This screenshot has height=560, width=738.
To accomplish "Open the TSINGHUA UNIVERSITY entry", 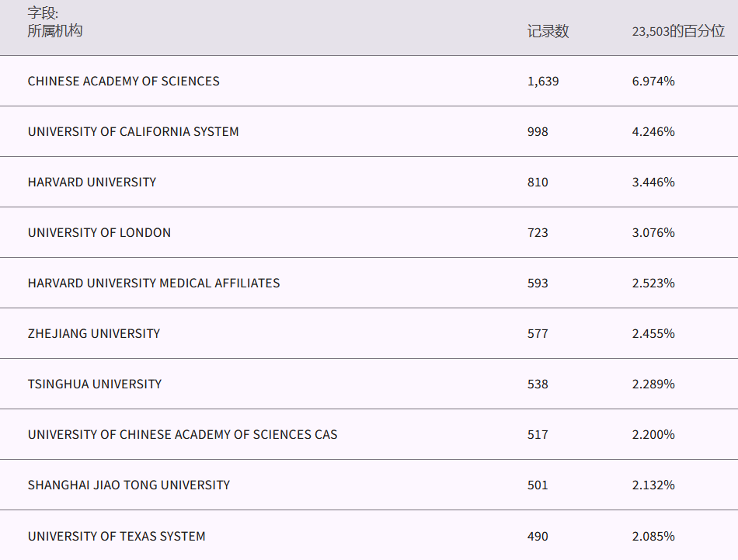I will coord(95,384).
